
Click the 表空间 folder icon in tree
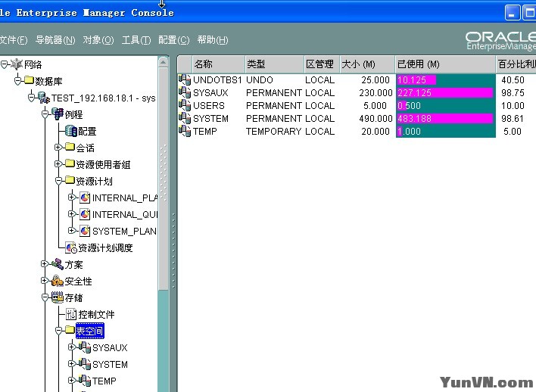click(70, 330)
